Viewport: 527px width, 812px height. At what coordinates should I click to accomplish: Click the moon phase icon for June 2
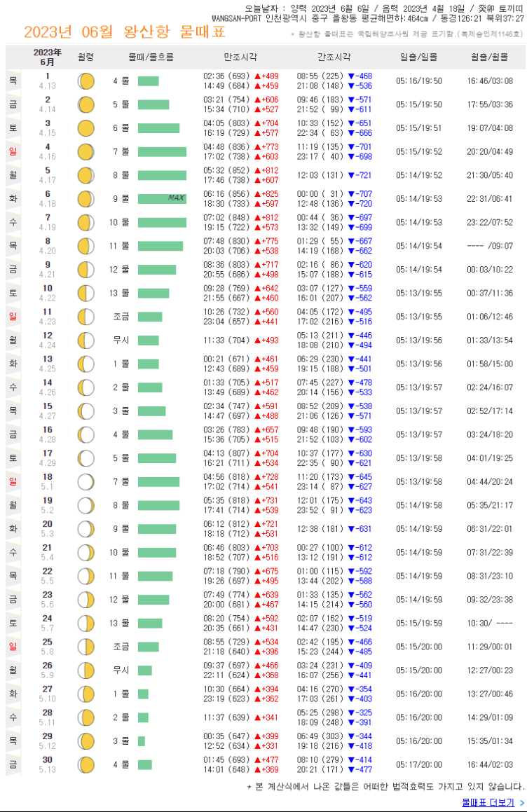(x=86, y=104)
